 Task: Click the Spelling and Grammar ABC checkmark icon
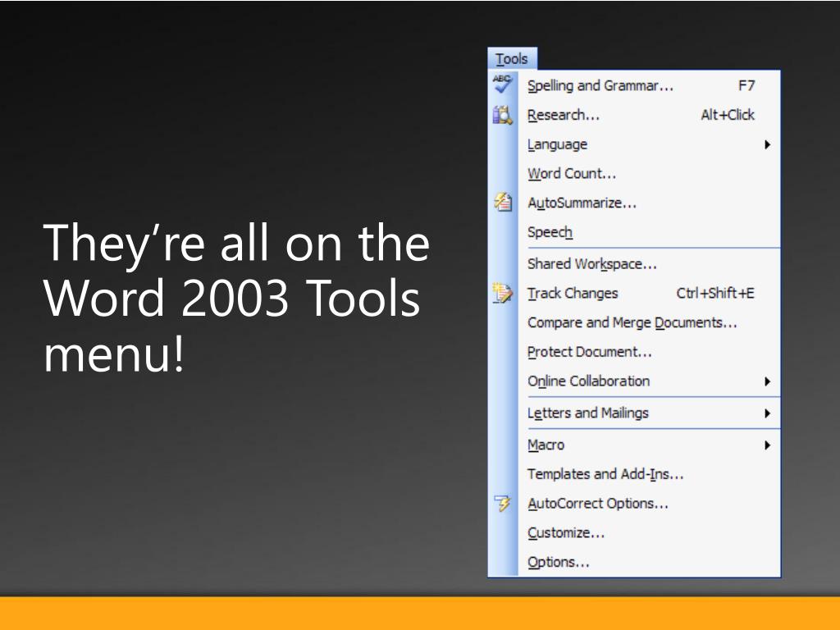pyautogui.click(x=503, y=84)
